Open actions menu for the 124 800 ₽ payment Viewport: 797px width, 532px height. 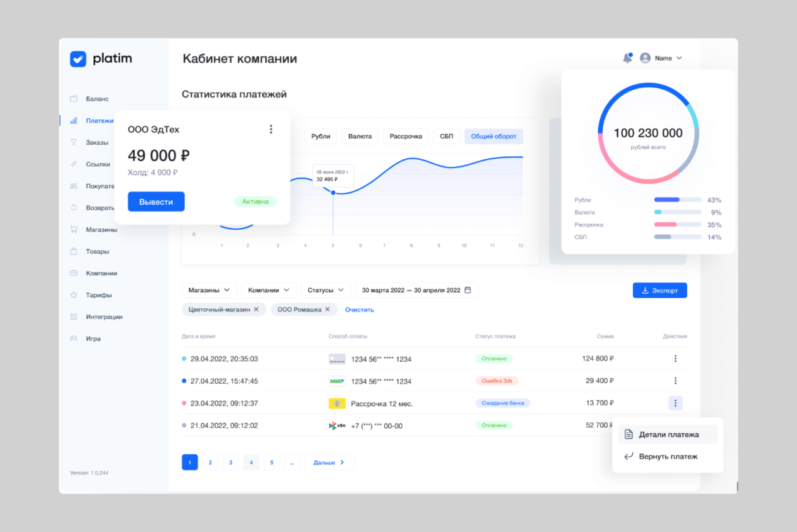point(675,359)
